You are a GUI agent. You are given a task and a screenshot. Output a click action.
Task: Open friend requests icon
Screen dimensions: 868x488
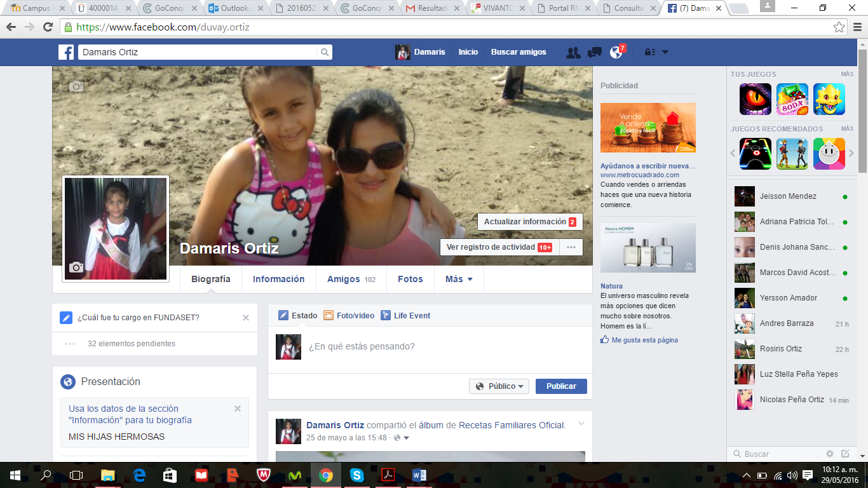tap(573, 53)
